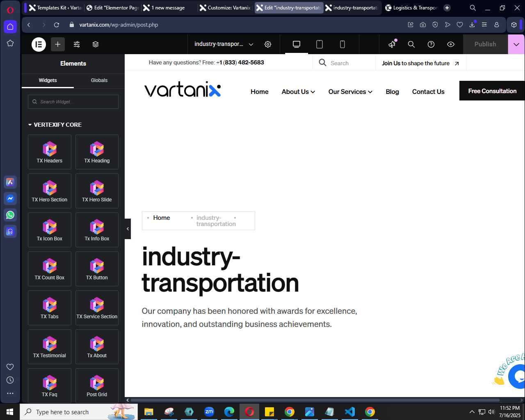Open the Blog navigation link
525x420 pixels.
tap(392, 92)
